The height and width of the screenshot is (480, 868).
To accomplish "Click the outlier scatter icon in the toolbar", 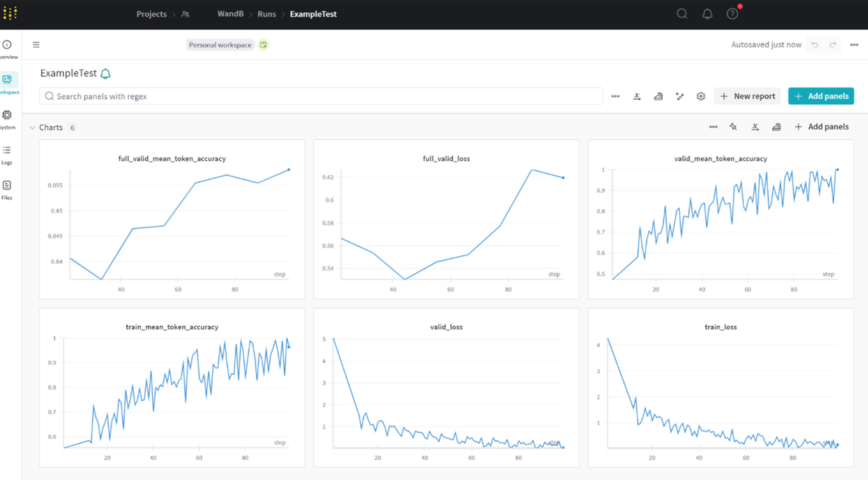I will [680, 96].
